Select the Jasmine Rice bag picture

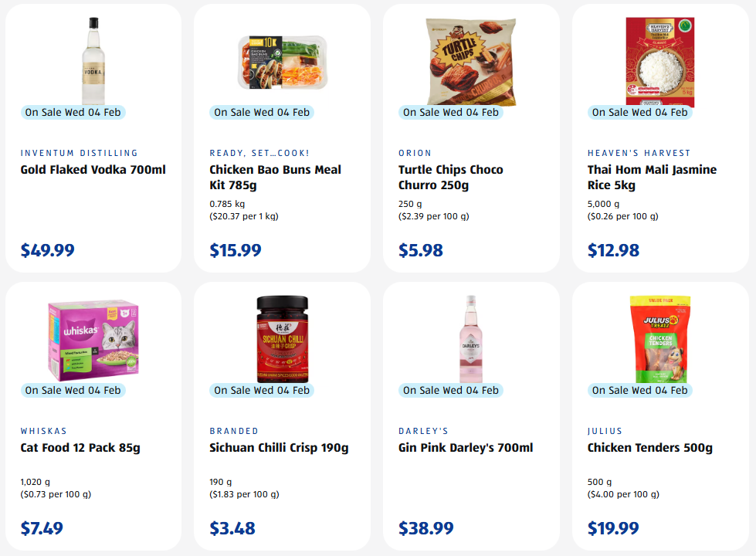pyautogui.click(x=659, y=60)
